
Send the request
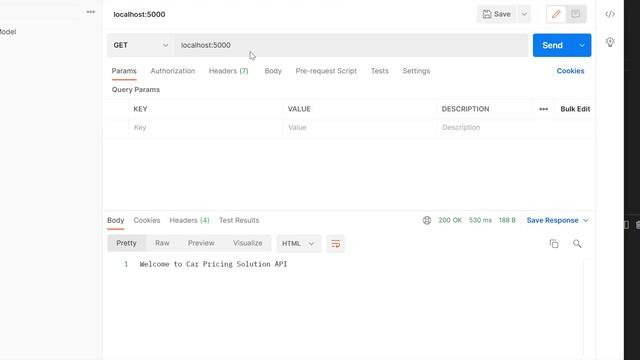tap(553, 45)
